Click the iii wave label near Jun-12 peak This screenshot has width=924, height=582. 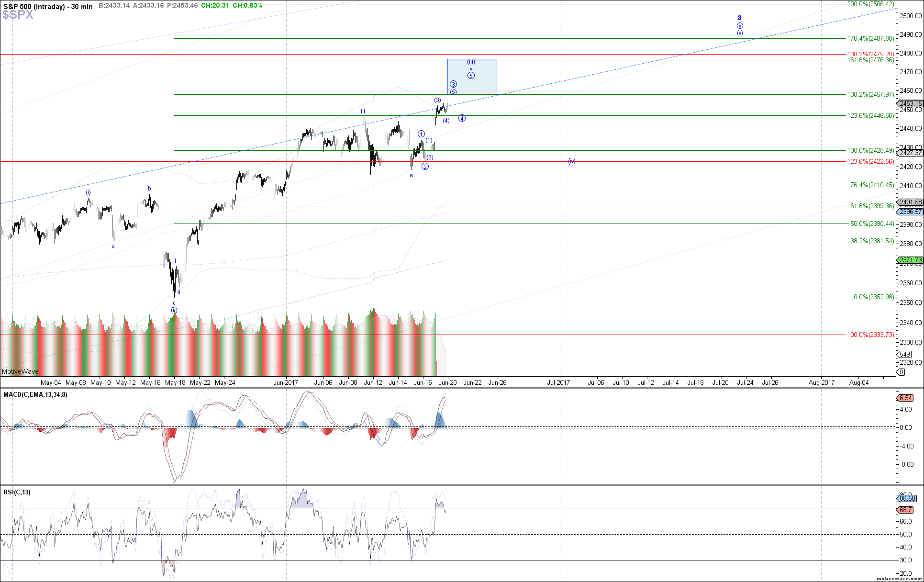363,112
